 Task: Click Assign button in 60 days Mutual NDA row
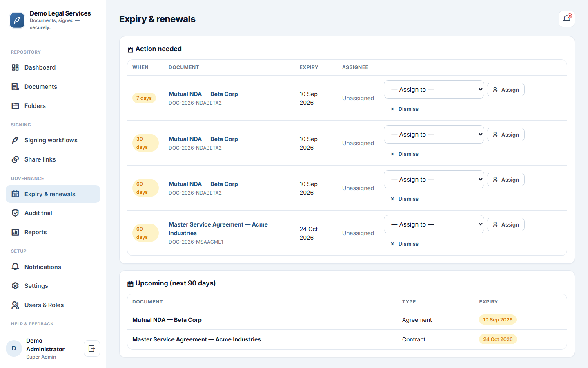pyautogui.click(x=506, y=180)
